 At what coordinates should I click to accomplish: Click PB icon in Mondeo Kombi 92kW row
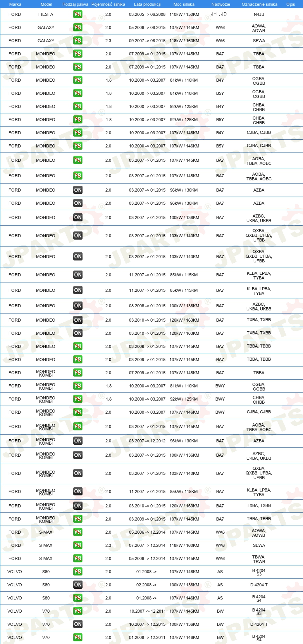point(78,399)
